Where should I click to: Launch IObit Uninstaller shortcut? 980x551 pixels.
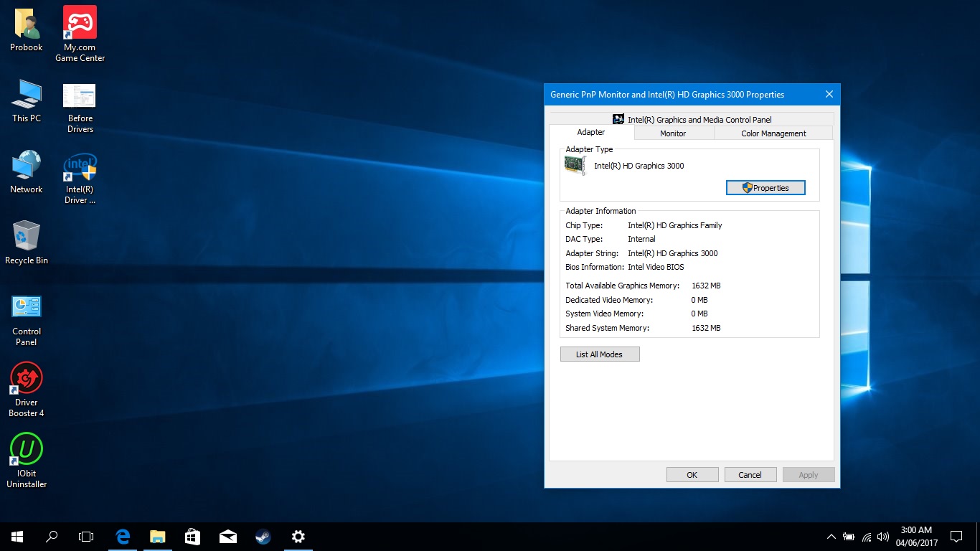tap(27, 461)
